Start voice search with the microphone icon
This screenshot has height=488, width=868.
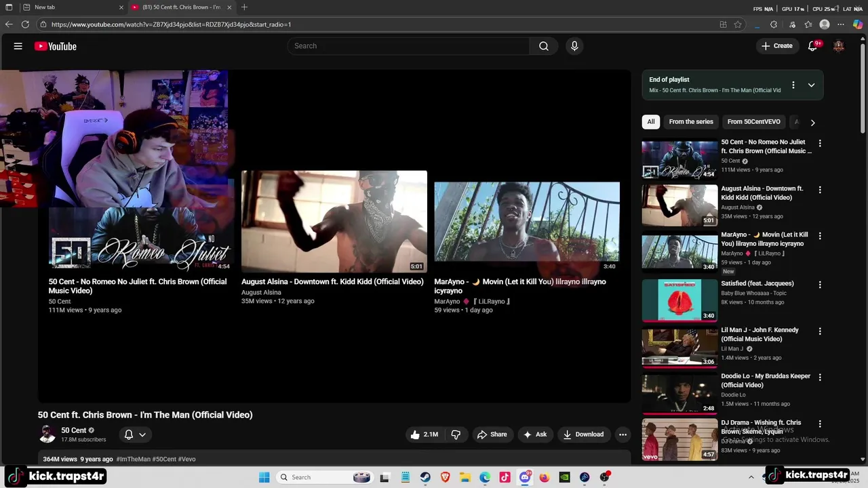coord(574,46)
